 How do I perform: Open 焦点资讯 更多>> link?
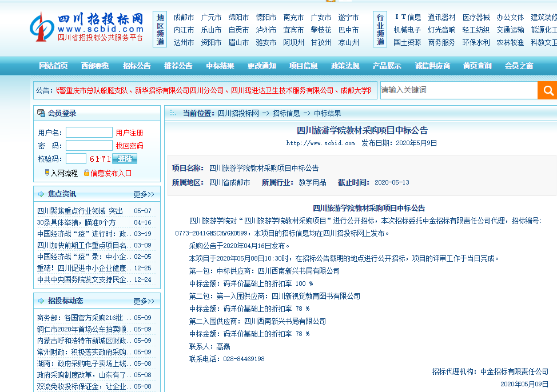(x=144, y=194)
